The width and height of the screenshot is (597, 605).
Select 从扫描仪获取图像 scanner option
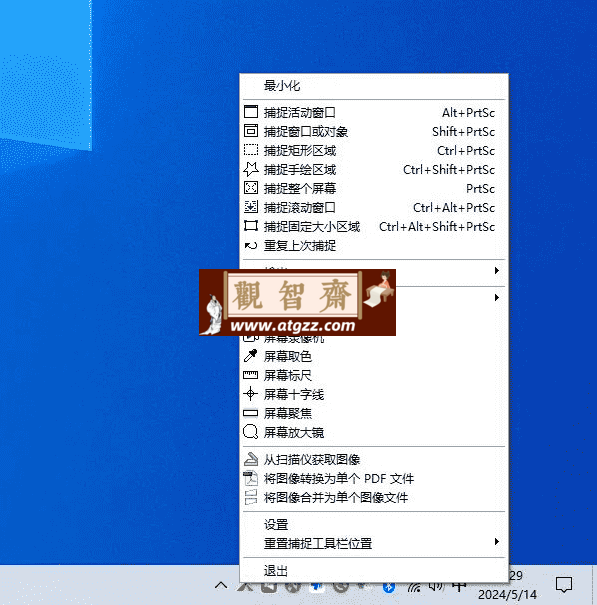point(374,459)
